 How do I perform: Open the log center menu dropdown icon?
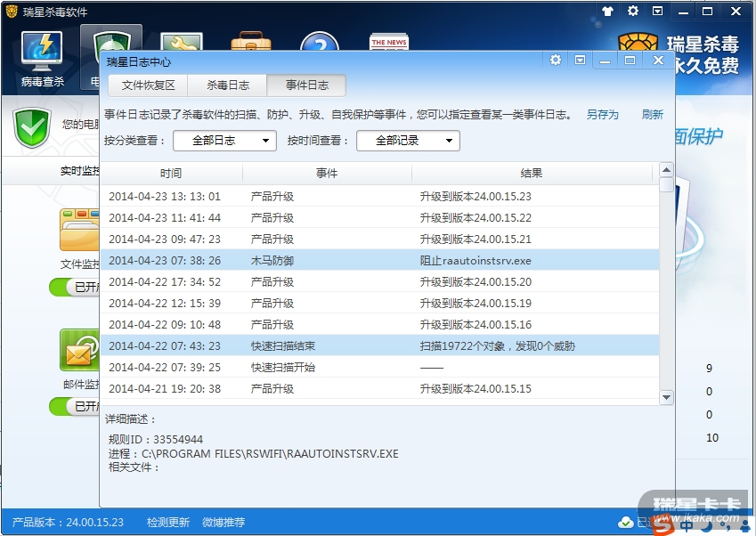[581, 60]
